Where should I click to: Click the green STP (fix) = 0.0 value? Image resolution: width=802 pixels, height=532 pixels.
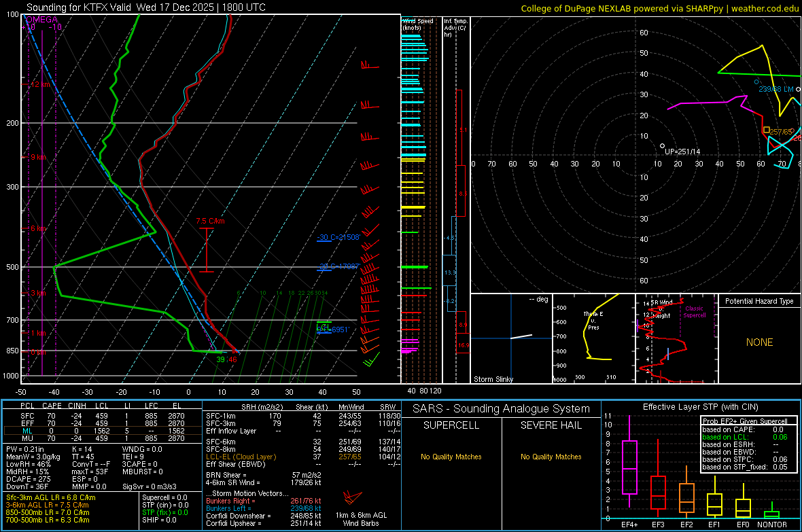pyautogui.click(x=165, y=512)
